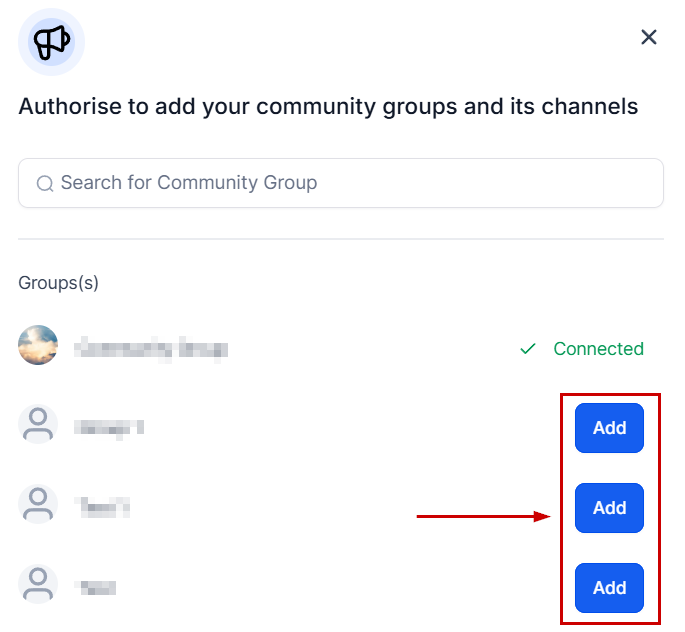Click the magnifying glass search icon
This screenshot has height=632, width=685.
click(44, 183)
